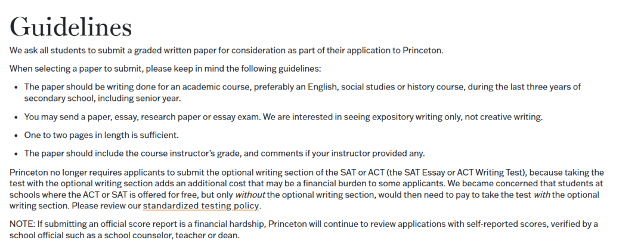
Task: Click the Guidelines heading
Action: pyautogui.click(x=70, y=27)
